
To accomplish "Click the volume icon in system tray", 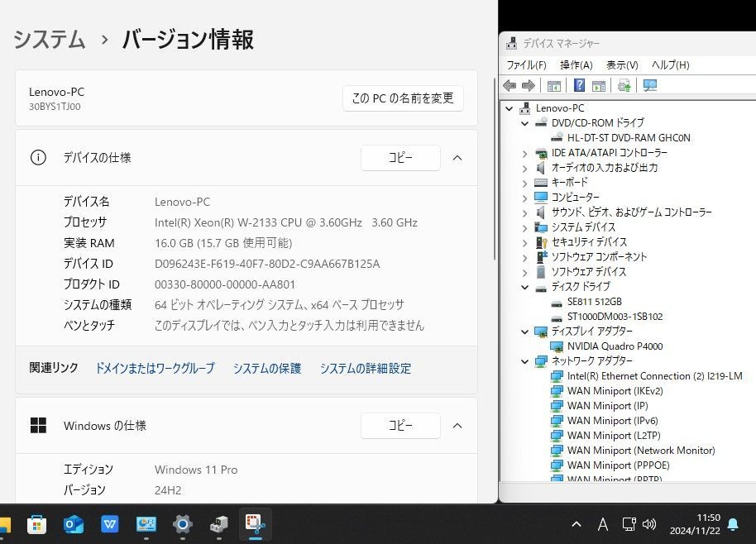I will 649,524.
